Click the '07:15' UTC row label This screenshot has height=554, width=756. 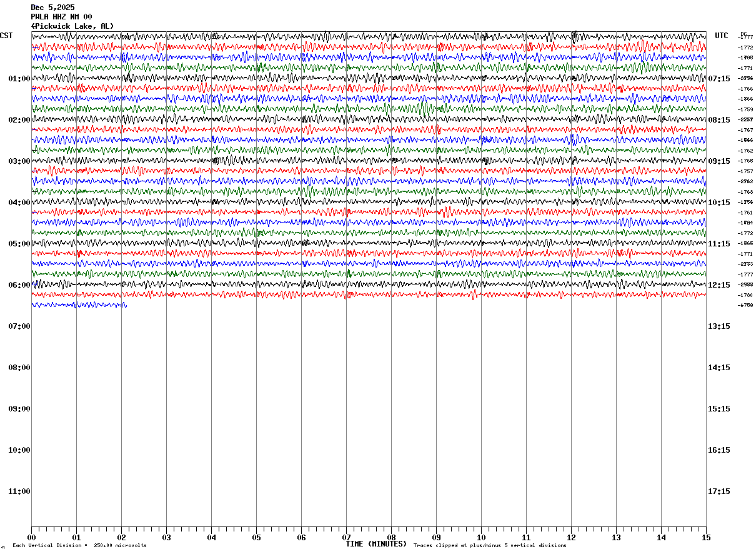pos(719,79)
